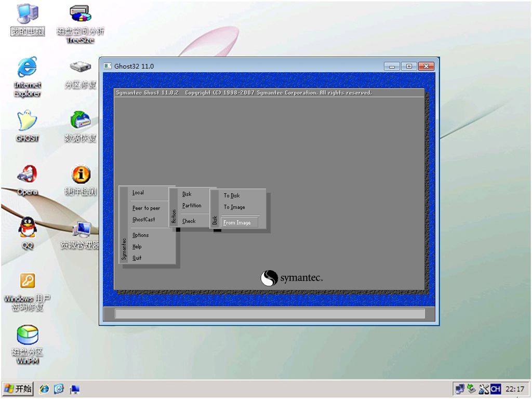Select To Disk in Disk submenu

[232, 195]
